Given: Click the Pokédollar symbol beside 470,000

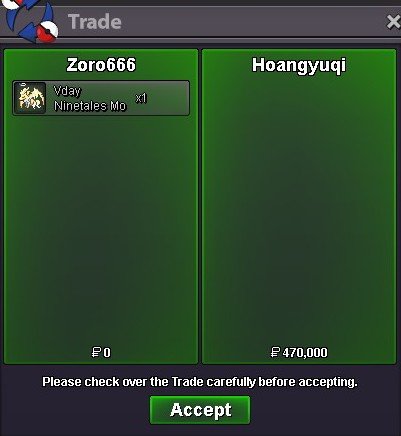Looking at the screenshot, I should (x=275, y=352).
